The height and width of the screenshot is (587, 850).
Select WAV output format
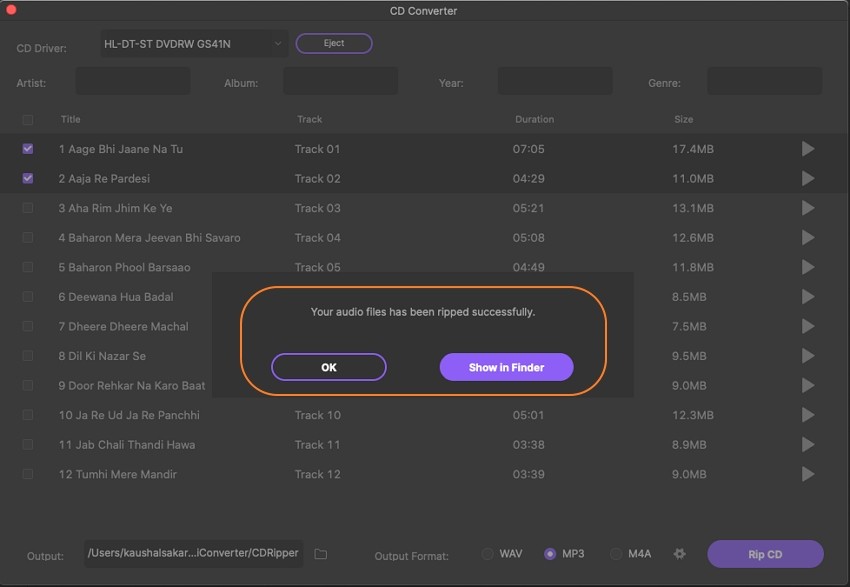tap(488, 554)
